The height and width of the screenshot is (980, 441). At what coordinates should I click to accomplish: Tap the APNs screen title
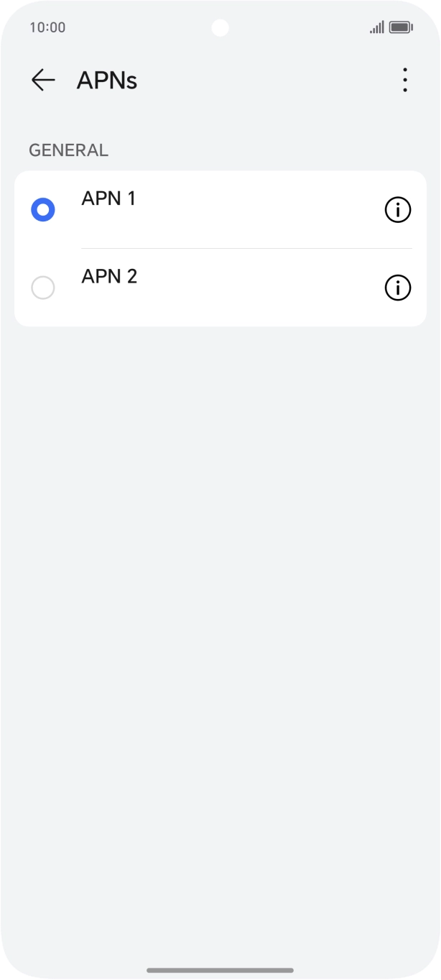106,80
